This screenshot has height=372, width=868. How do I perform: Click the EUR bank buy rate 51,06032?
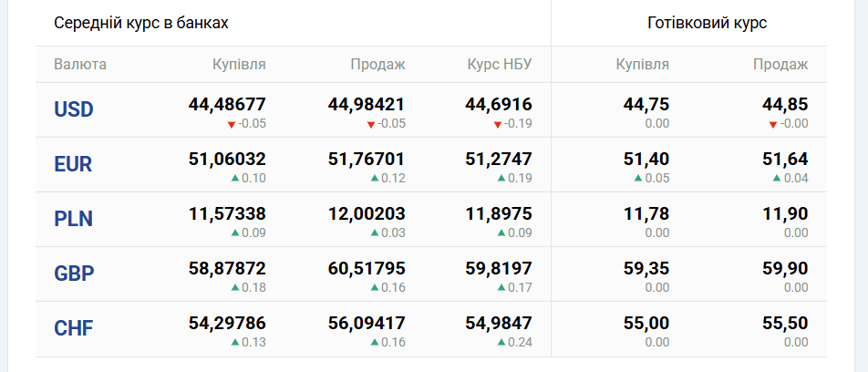[x=227, y=160]
